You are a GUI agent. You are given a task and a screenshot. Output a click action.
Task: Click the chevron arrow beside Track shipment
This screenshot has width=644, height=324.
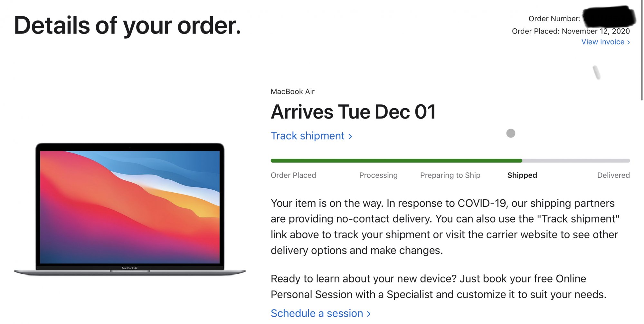pos(350,137)
